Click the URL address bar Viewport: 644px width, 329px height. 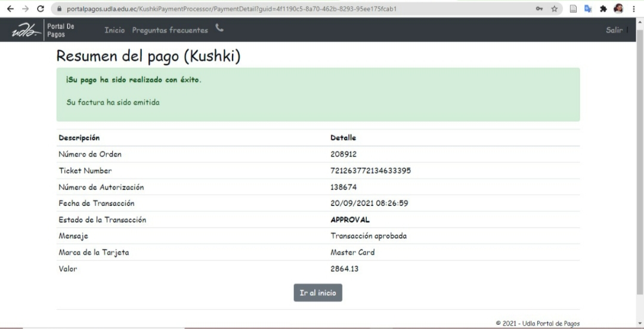(286, 9)
